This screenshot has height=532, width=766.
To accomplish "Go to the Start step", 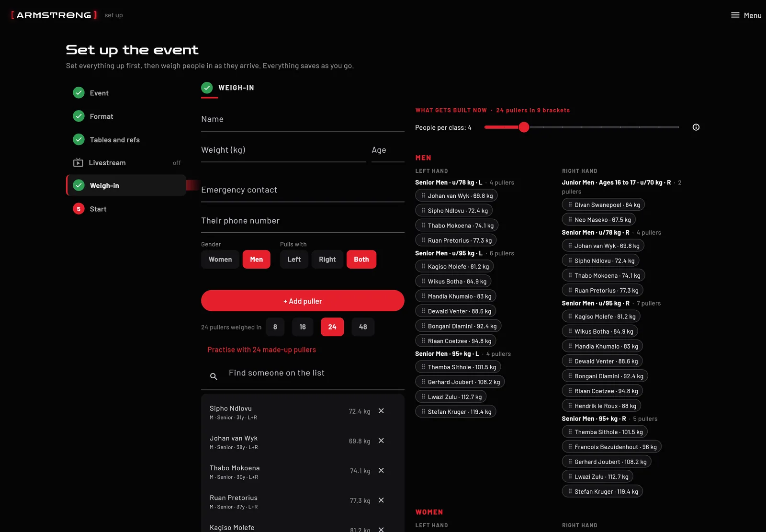I will pyautogui.click(x=126, y=209).
